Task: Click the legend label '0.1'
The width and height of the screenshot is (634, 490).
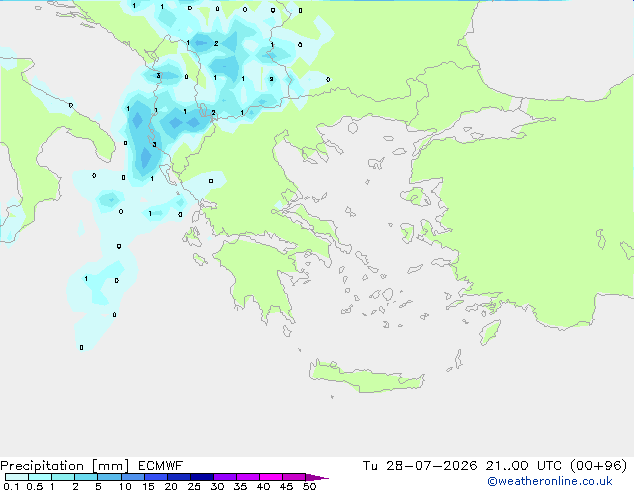Action: point(11,486)
